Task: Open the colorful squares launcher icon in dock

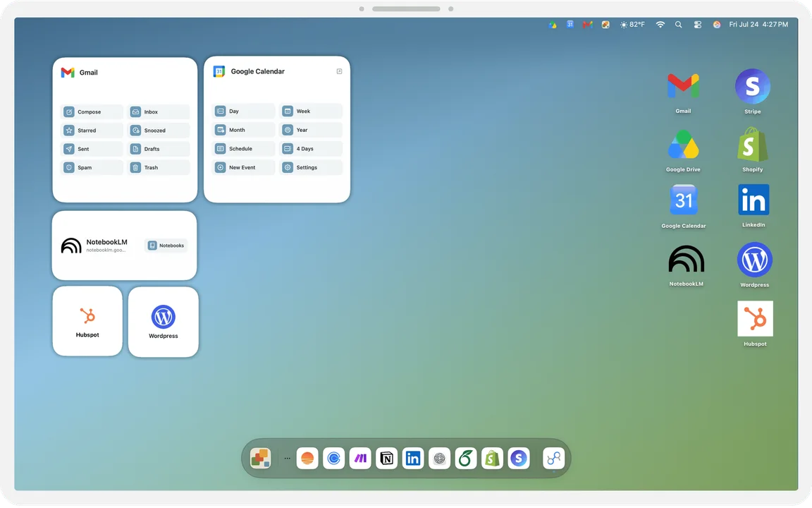Action: 261,458
